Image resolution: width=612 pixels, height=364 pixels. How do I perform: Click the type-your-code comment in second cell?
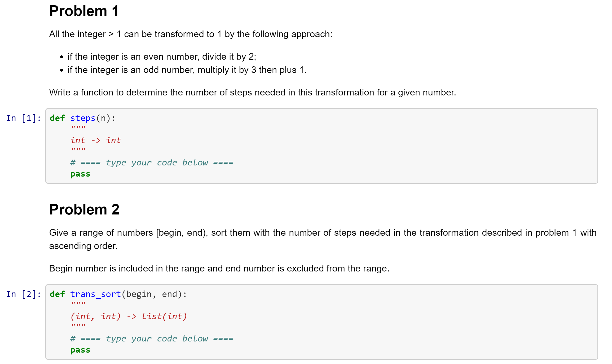[x=152, y=339]
